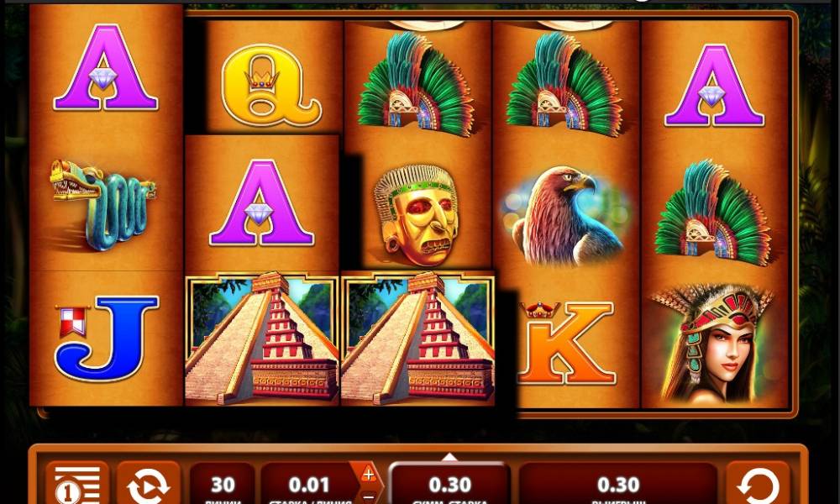Select the pyramid symbol on second reel
The height and width of the screenshot is (504, 840).
click(x=262, y=339)
